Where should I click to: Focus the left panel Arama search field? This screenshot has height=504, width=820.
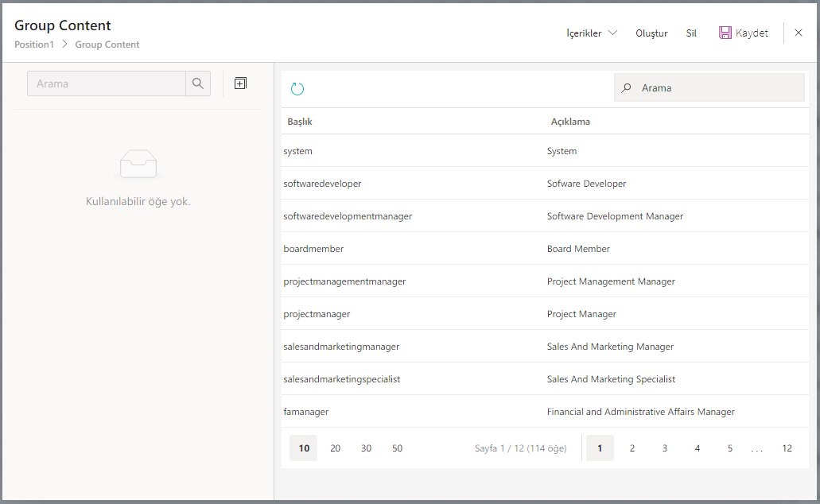(107, 83)
